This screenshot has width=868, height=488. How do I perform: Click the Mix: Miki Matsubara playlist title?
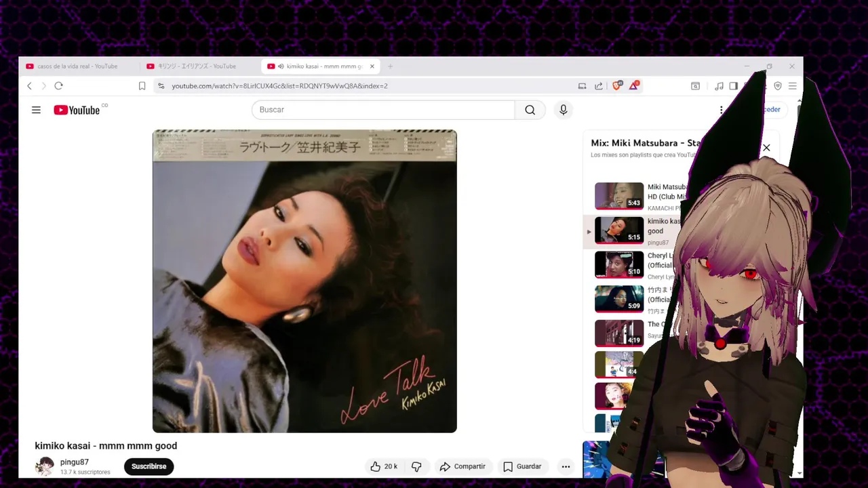[646, 143]
